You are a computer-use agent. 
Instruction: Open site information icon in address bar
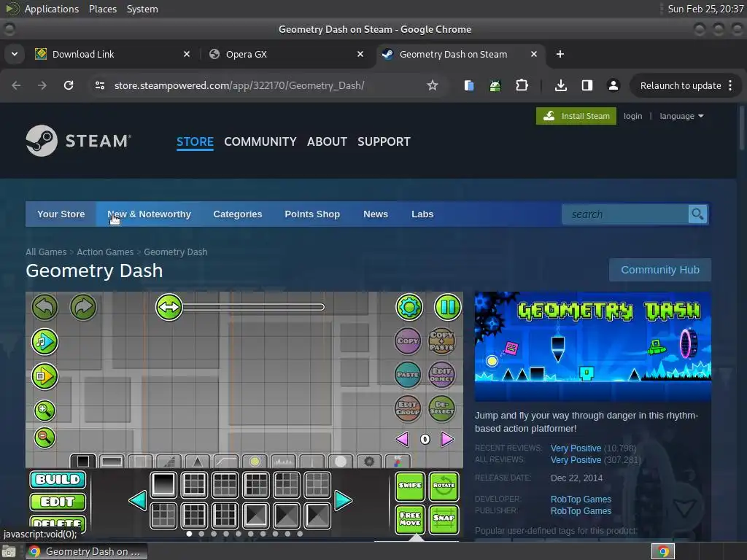(100, 85)
